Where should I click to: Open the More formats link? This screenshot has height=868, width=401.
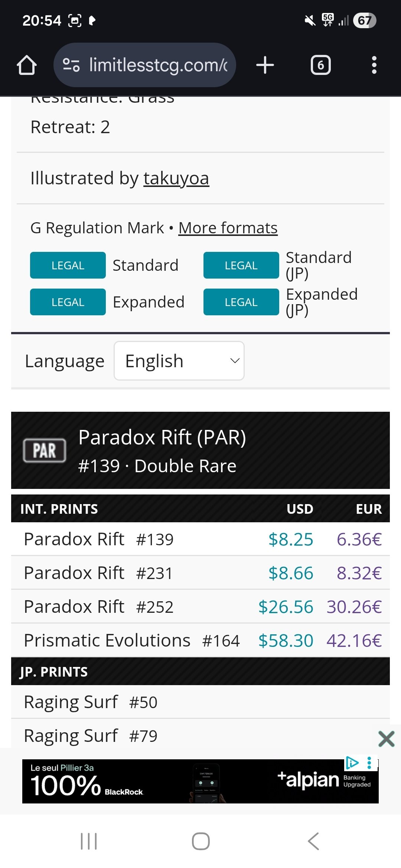click(x=228, y=228)
